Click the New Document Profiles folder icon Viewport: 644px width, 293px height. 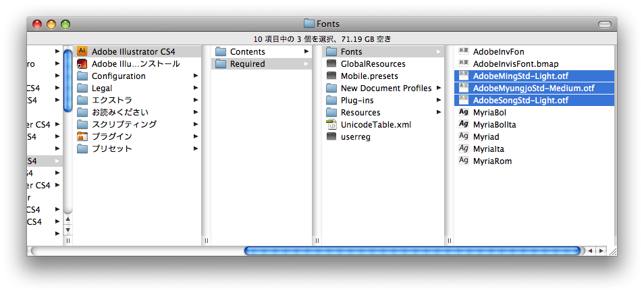[331, 88]
